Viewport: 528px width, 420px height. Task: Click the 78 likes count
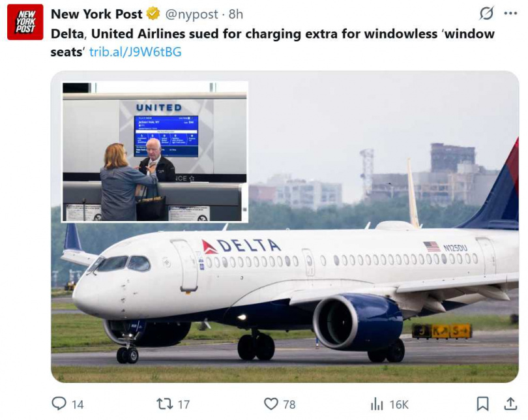(289, 404)
